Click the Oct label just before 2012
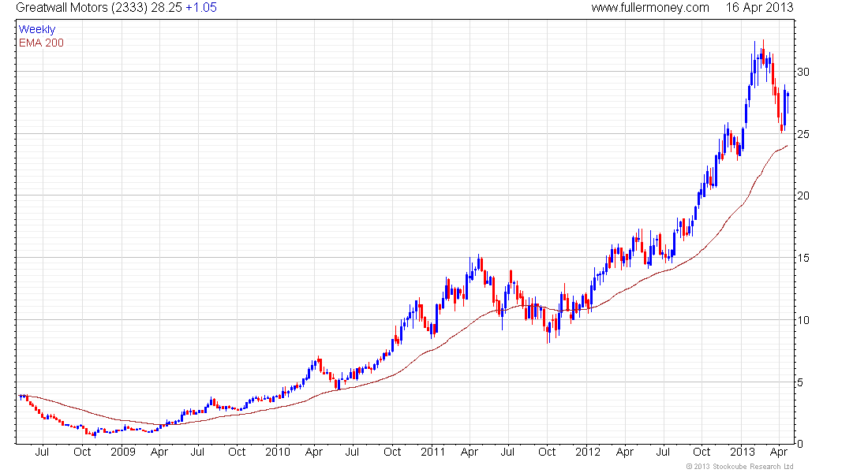868x473 pixels. pyautogui.click(x=547, y=452)
